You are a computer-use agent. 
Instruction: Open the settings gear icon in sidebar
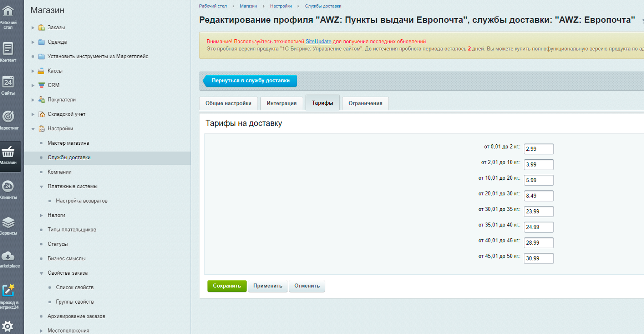click(7, 326)
